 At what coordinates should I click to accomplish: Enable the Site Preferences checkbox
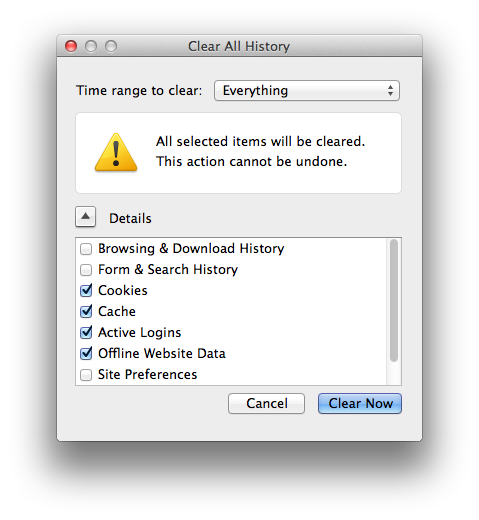pyautogui.click(x=86, y=375)
